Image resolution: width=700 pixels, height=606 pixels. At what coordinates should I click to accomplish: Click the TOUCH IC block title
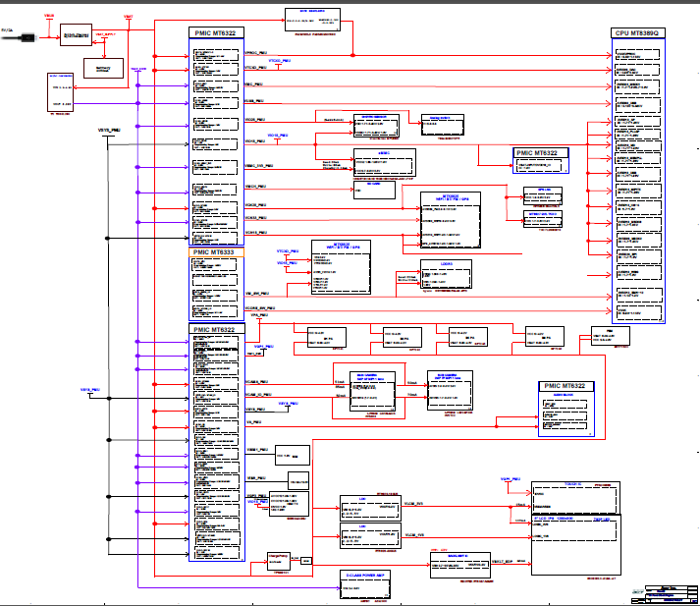573,484
